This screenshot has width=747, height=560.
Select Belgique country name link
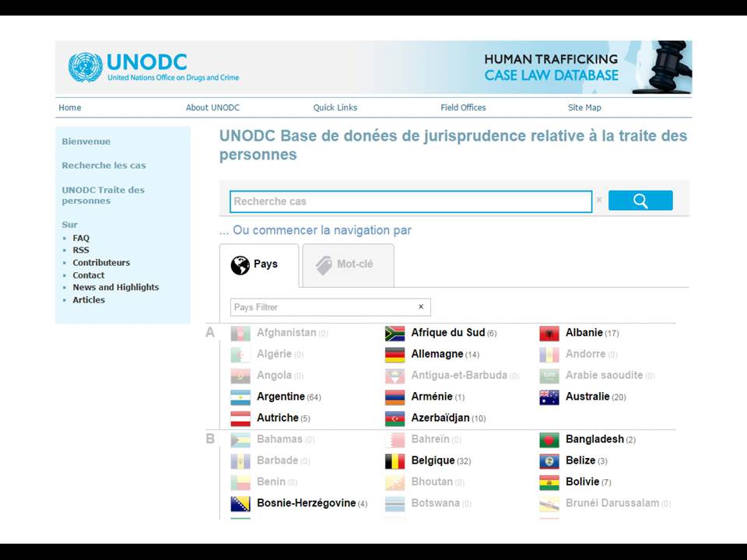coord(433,460)
